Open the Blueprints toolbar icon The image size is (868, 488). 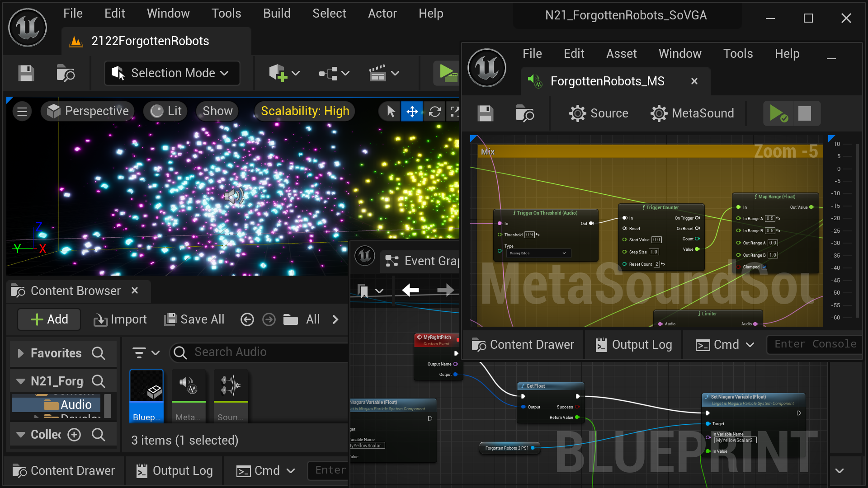click(329, 73)
